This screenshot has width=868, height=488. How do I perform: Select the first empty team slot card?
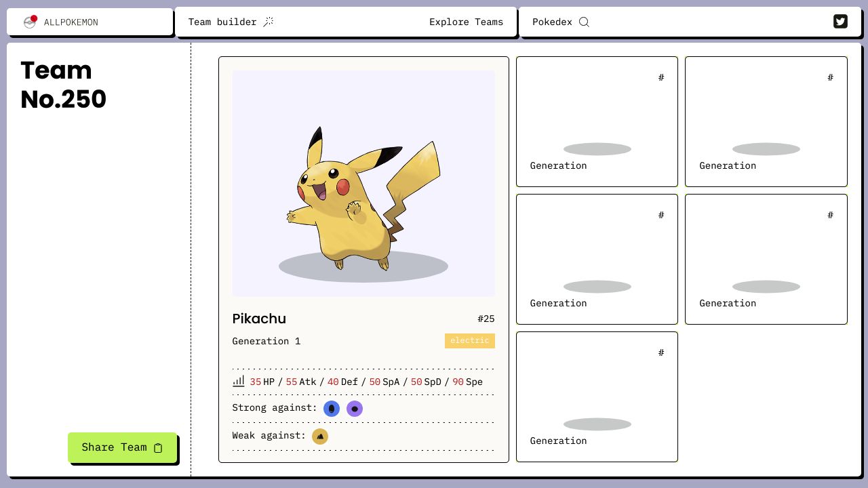click(597, 121)
